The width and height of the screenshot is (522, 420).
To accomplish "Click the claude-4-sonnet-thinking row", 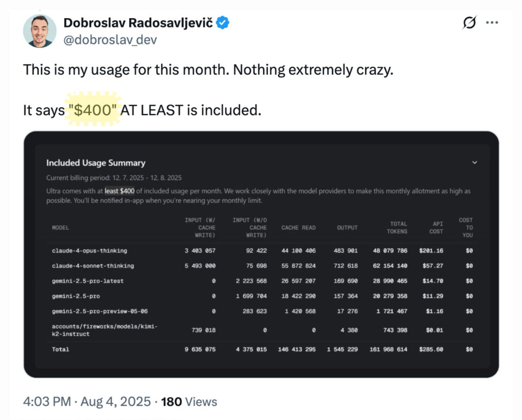I will (262, 266).
